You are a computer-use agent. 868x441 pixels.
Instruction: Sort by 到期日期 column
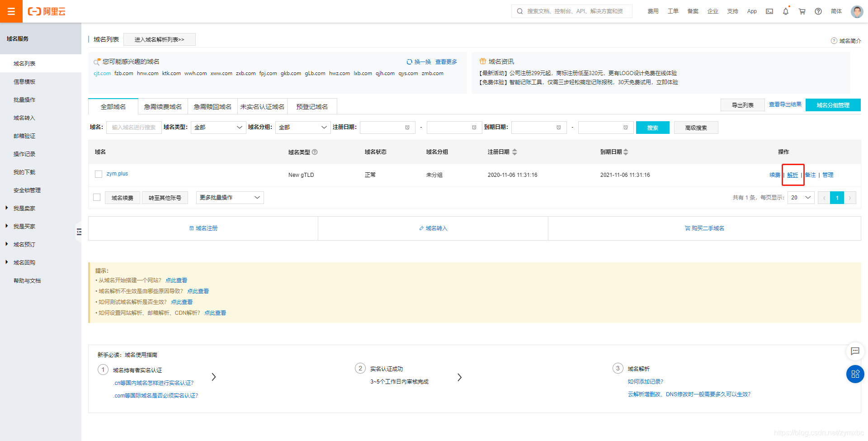[626, 152]
